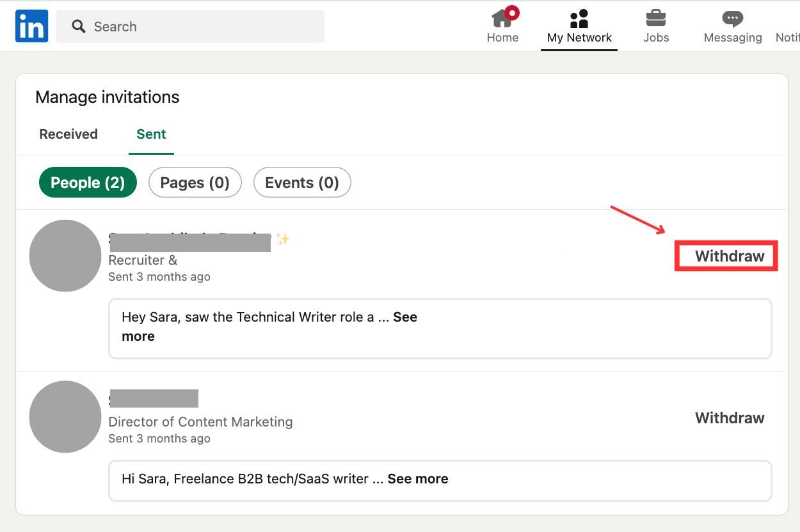
Task: Open the Jobs briefcase icon
Action: 656,19
